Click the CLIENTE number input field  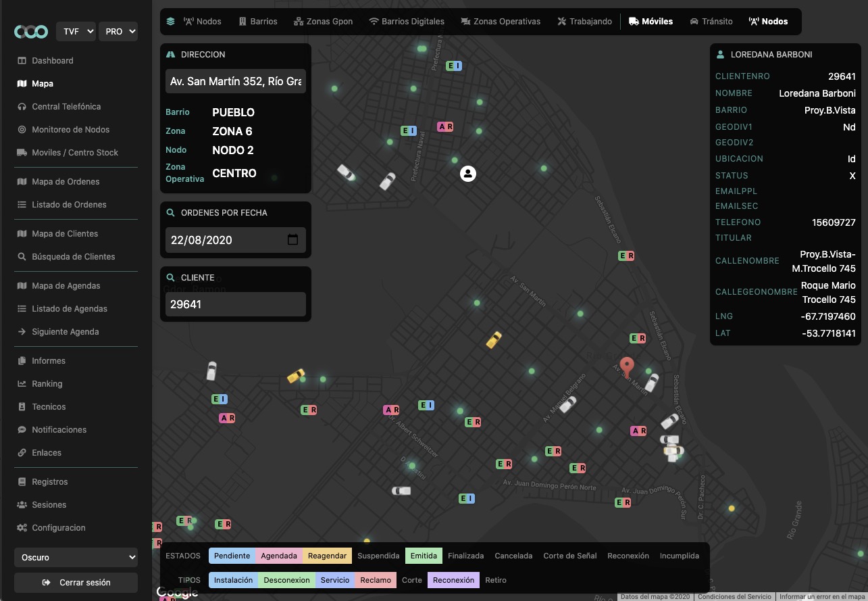236,304
